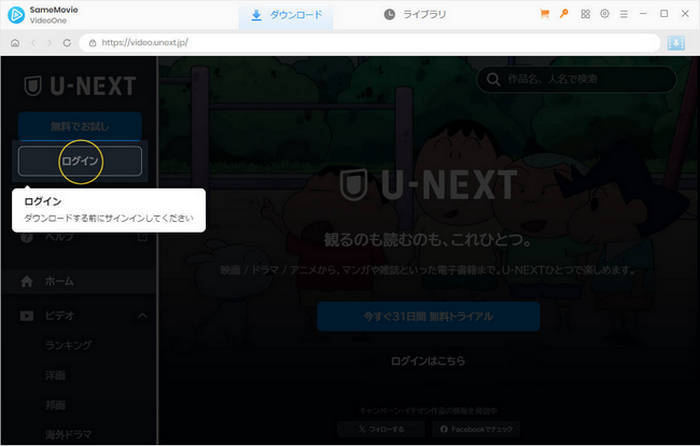The height and width of the screenshot is (446, 700).
Task: Select 洋画 in the sidebar
Action: 55,375
